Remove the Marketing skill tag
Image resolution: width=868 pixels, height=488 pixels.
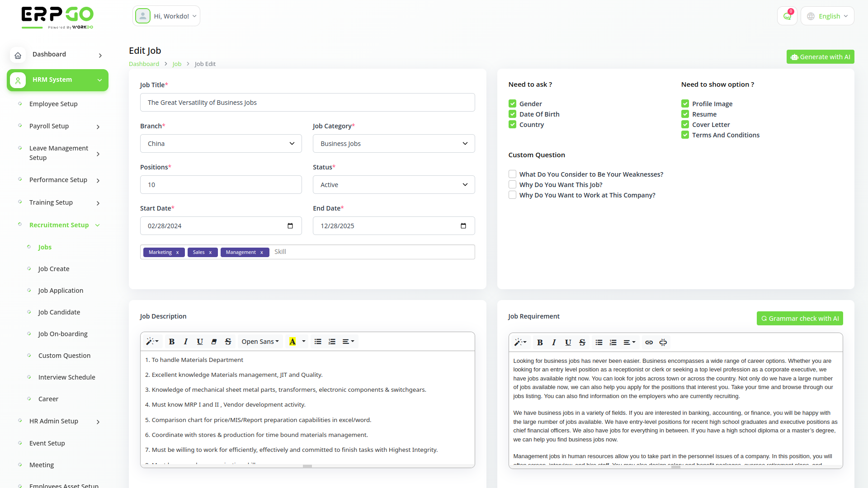coord(178,252)
